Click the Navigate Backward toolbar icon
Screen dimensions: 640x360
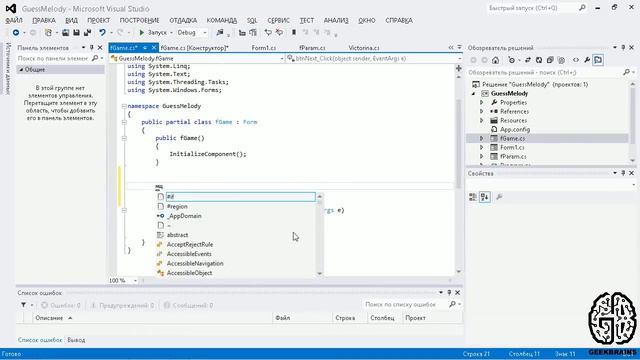[16, 33]
